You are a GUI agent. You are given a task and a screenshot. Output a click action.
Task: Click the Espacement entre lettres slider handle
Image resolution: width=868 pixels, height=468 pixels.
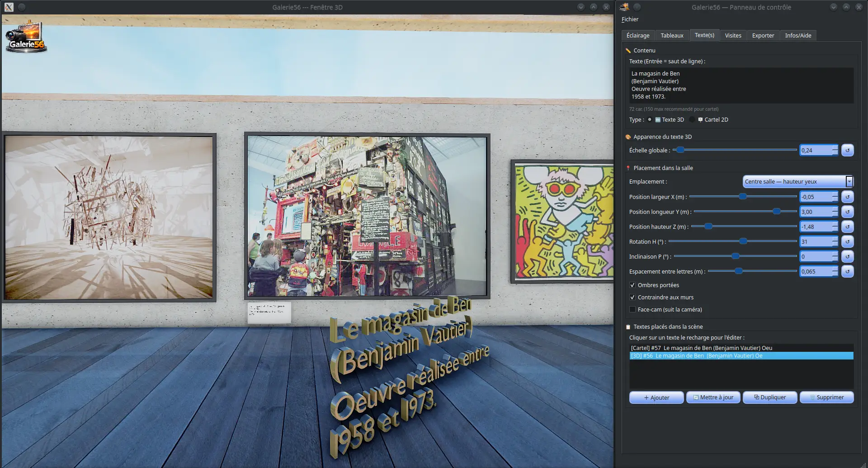[738, 271]
